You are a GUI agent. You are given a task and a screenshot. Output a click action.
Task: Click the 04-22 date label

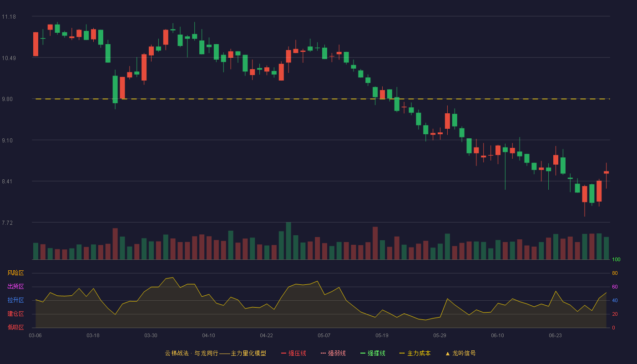(x=266, y=335)
